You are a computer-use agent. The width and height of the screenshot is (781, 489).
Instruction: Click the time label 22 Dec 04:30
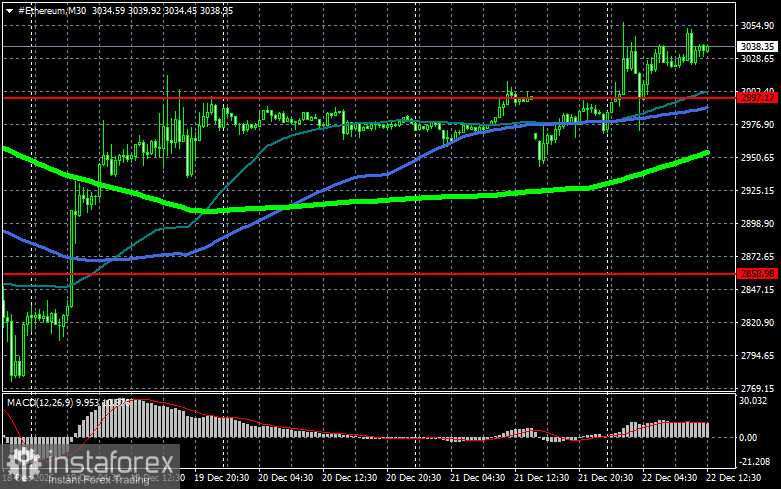point(669,478)
